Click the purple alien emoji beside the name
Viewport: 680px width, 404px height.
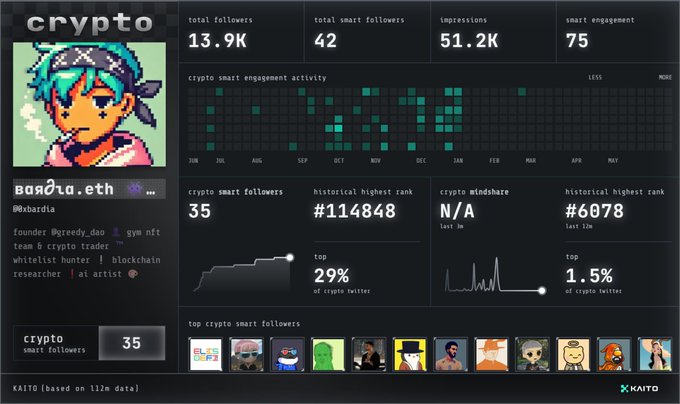coord(135,189)
